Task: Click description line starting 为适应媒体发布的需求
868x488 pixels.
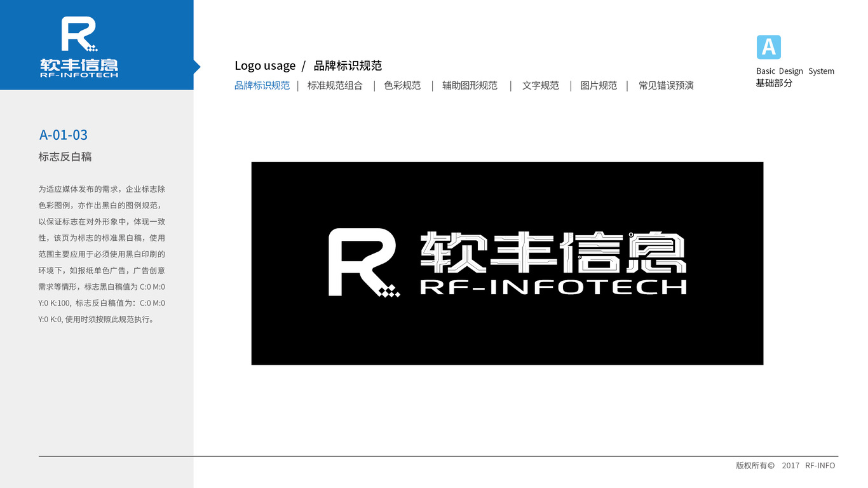Action: (x=102, y=189)
